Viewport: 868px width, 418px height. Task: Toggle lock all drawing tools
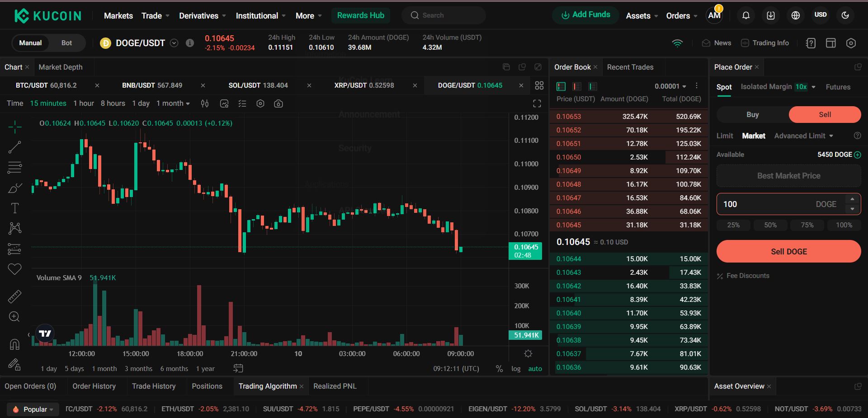[x=14, y=364]
